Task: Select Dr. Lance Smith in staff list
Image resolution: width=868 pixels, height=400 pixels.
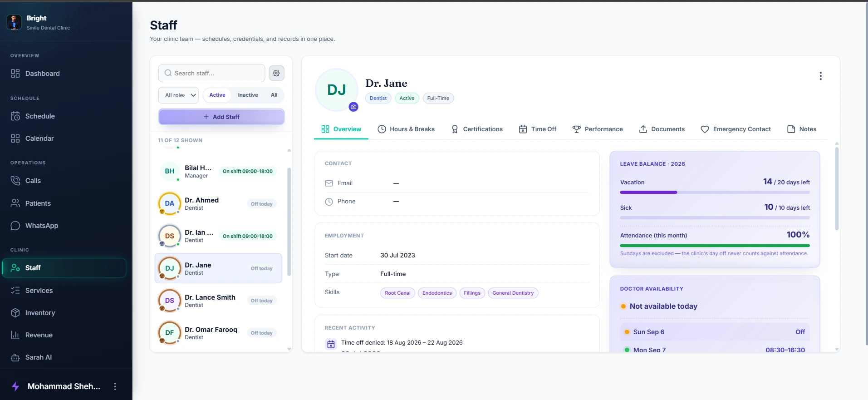Action: 218,301
